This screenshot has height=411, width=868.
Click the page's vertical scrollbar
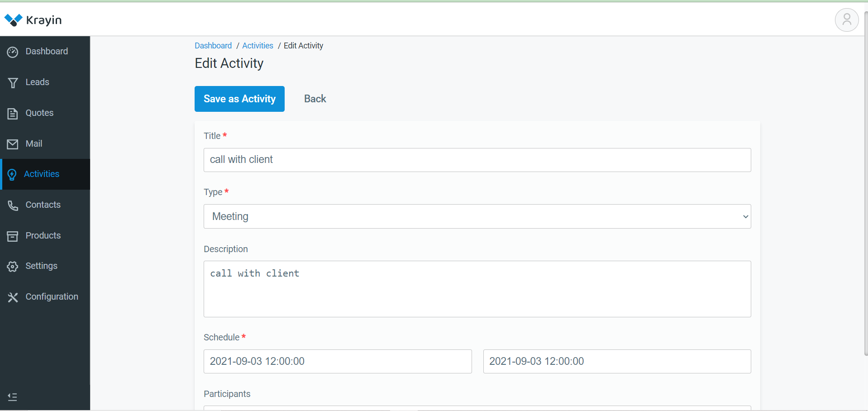pos(865,181)
